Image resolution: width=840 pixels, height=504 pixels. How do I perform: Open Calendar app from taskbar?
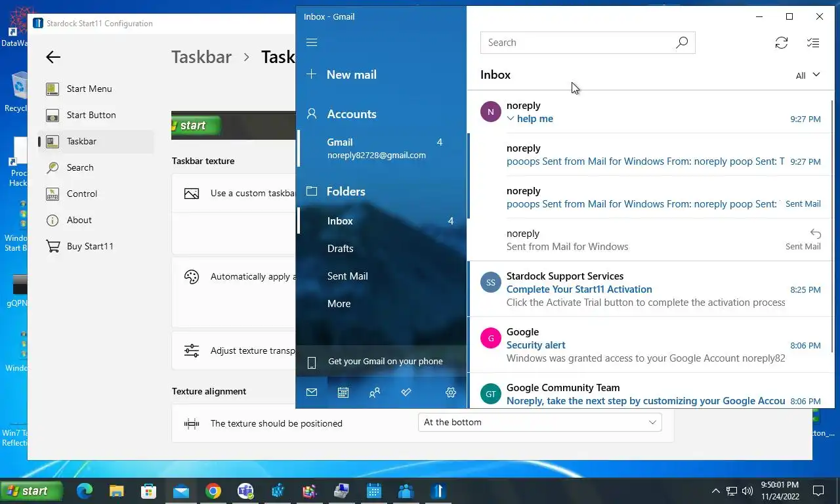point(374,491)
